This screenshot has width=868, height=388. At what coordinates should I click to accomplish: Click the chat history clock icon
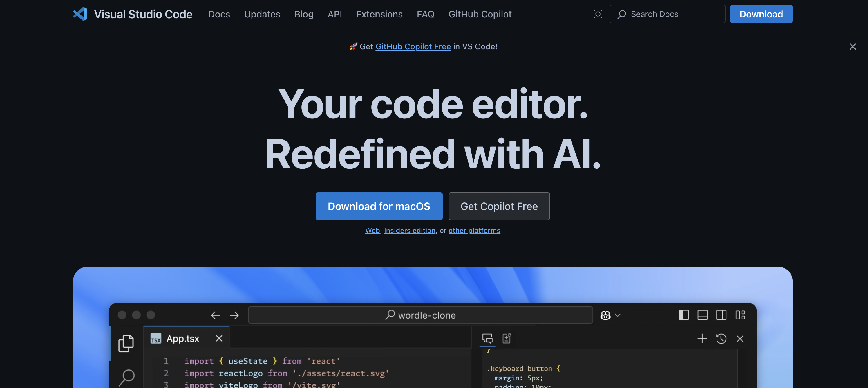721,338
